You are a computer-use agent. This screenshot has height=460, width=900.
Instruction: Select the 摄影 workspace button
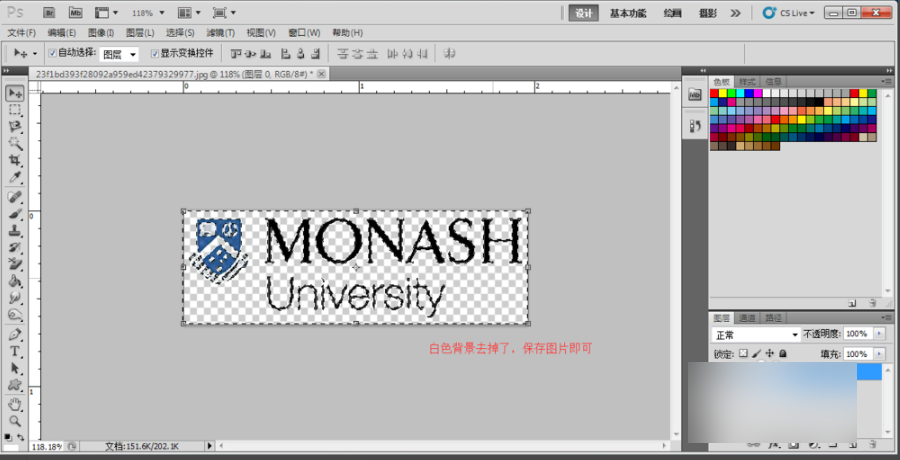point(708,13)
